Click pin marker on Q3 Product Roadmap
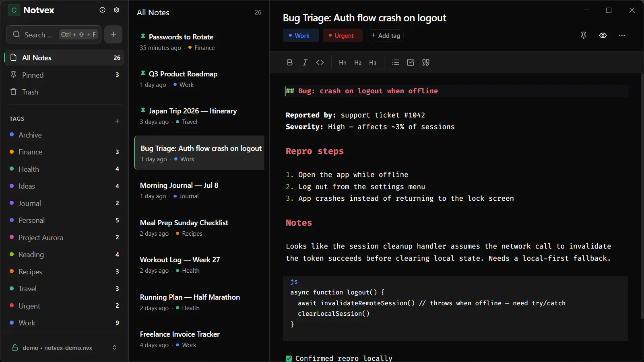Screen dimensions: 644x362 click(x=143, y=73)
